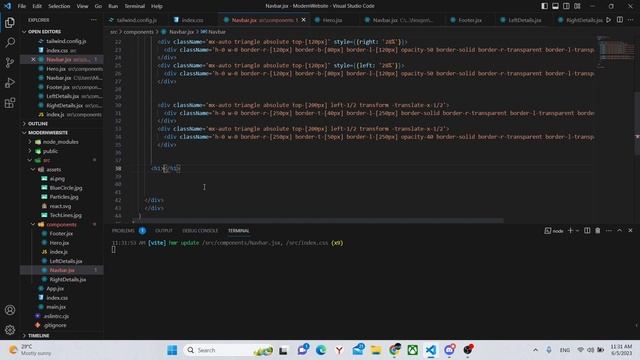Open the Run and Debug view
This screenshot has width=640, height=360.
10,82
